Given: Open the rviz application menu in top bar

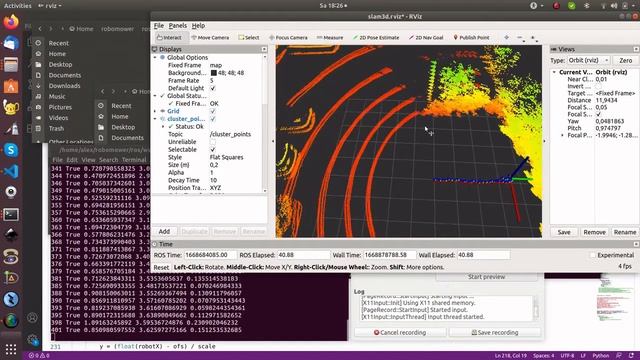Looking at the screenshot, I should (49, 6).
